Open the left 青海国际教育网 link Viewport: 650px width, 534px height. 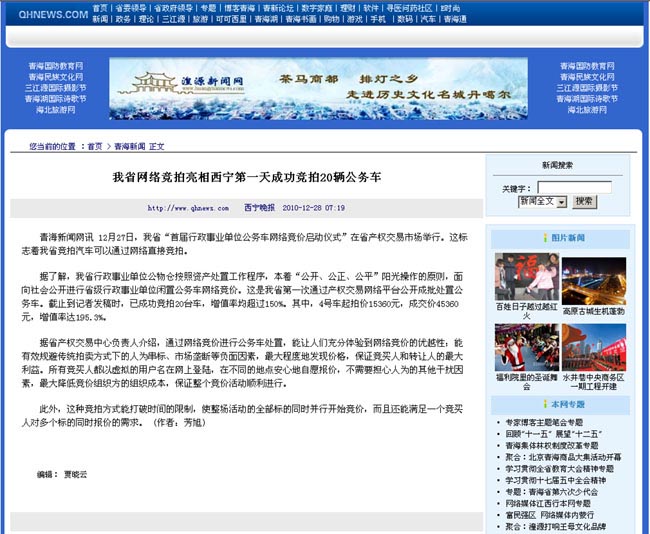[55, 65]
